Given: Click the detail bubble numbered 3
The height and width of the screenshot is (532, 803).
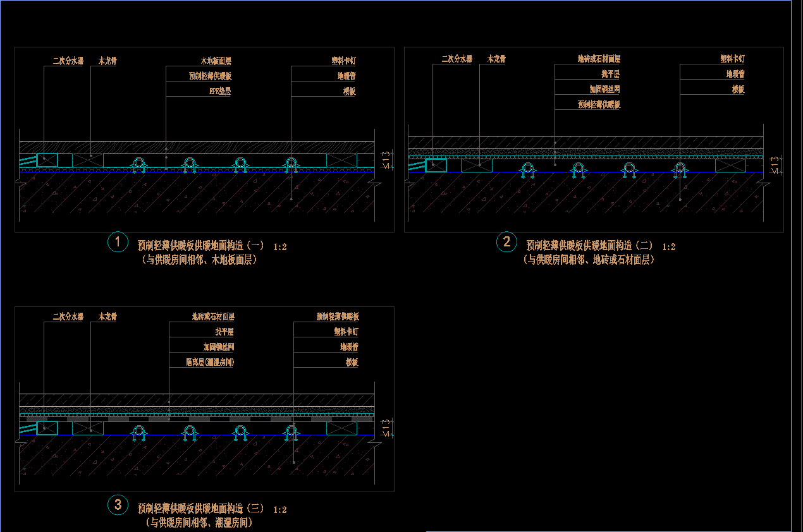Looking at the screenshot, I should [118, 505].
